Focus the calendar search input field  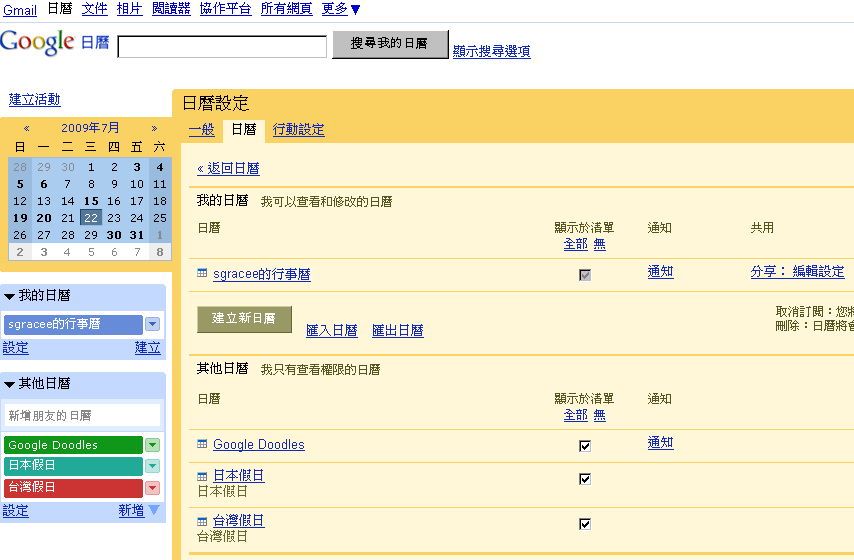coord(222,46)
